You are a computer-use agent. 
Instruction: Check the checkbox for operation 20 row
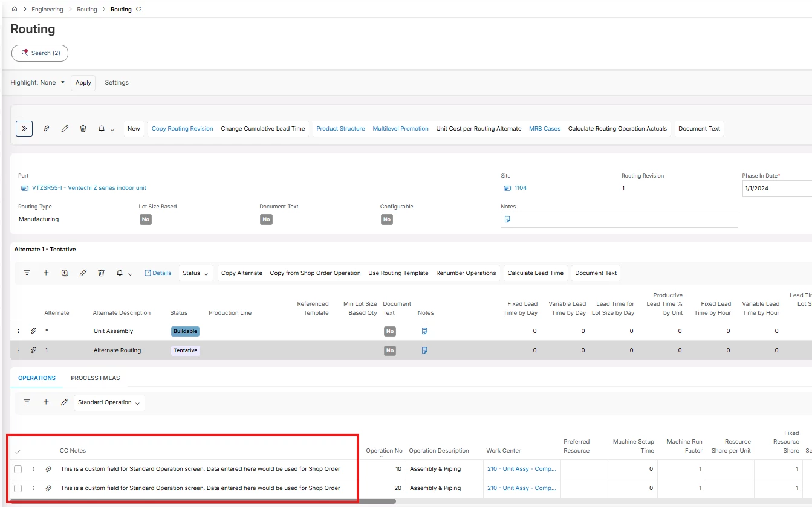18,488
